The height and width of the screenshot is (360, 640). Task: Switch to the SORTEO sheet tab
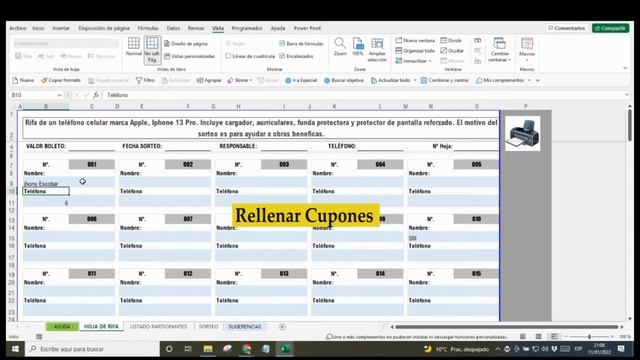(x=209, y=327)
